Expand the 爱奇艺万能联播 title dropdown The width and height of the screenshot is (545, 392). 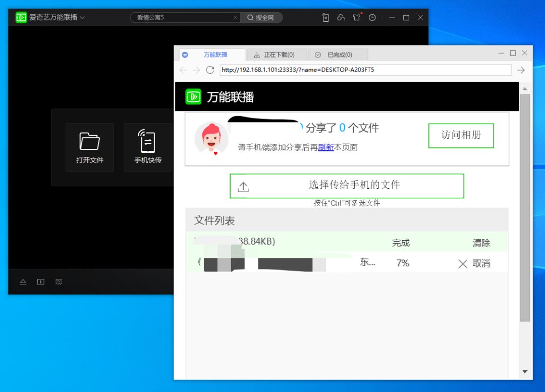coord(82,17)
